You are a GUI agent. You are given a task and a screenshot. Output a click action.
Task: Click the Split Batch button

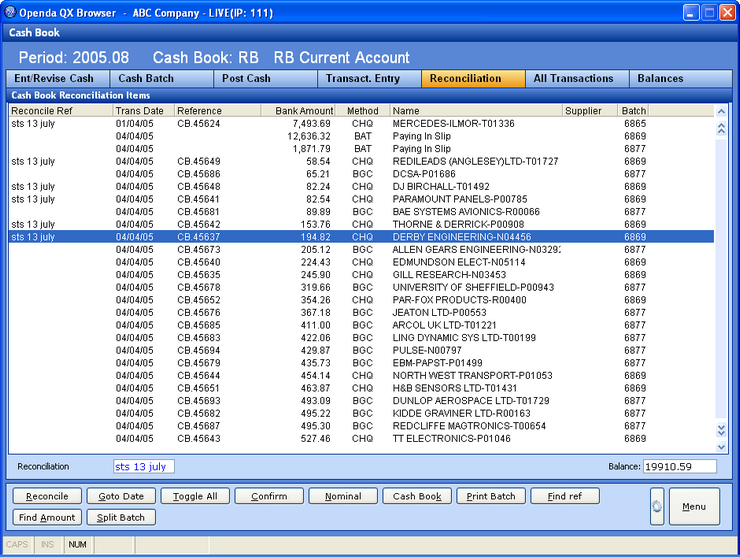pyautogui.click(x=121, y=517)
